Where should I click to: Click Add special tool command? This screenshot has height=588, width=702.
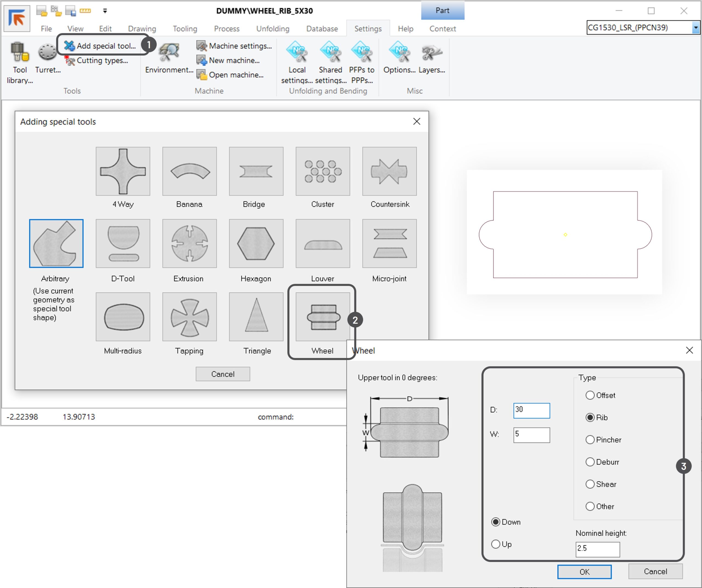point(106,46)
